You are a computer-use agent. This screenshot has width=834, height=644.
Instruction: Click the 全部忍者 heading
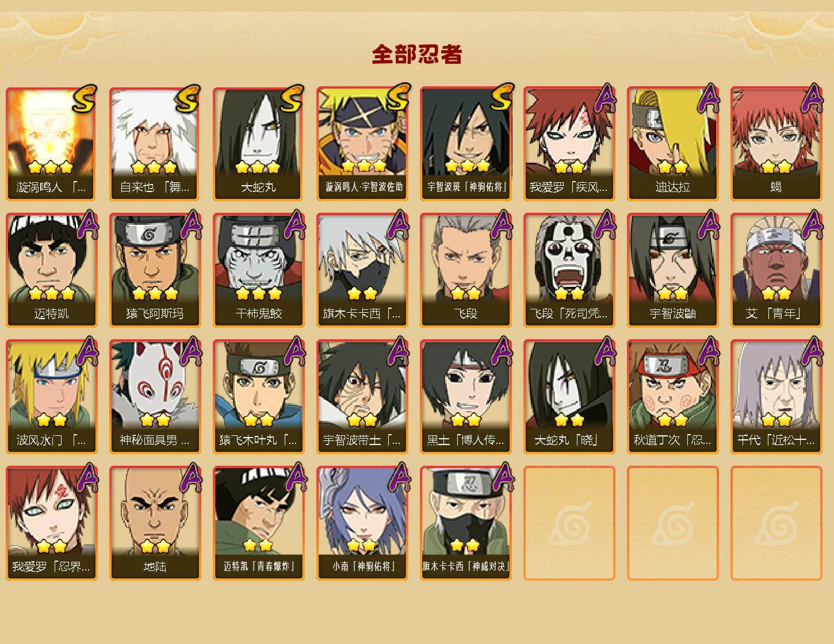pos(417,55)
